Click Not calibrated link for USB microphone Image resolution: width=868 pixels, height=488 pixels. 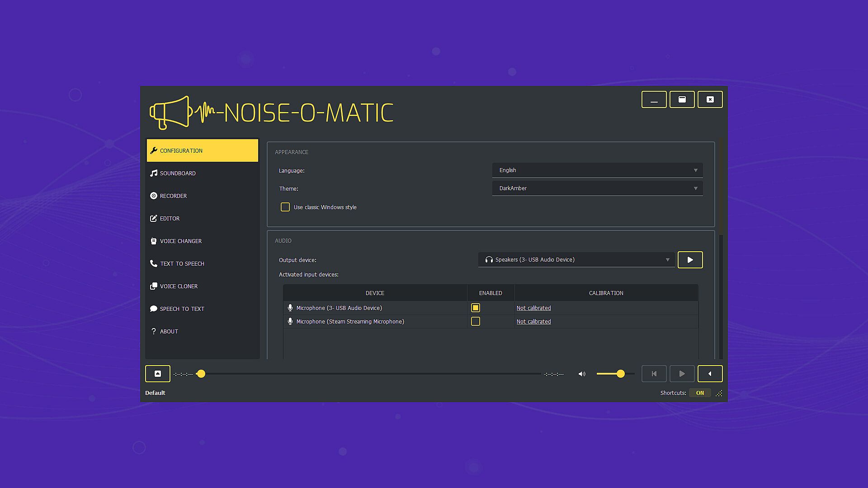pyautogui.click(x=533, y=308)
